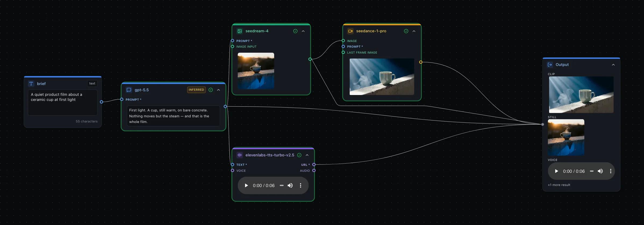Viewport: 644px width, 225px height.
Task: Open more options in Output VOICE player
Action: (611, 171)
